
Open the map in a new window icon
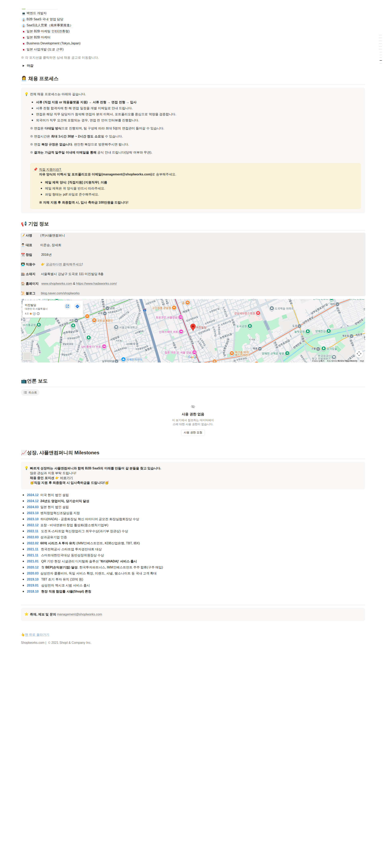67,306
